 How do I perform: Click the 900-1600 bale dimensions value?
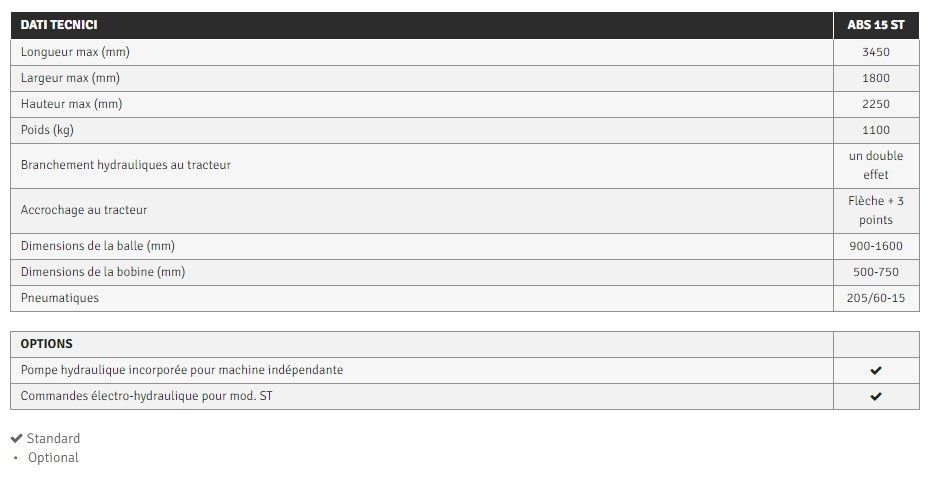pyautogui.click(x=875, y=246)
